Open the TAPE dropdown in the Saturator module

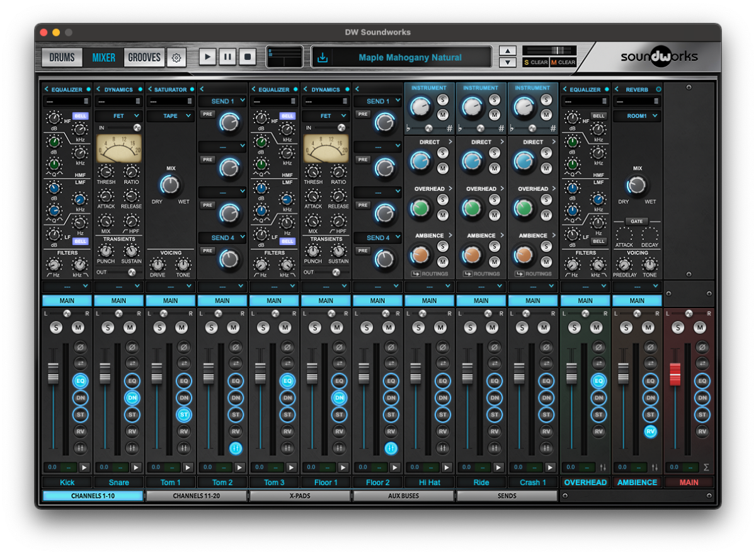170,116
